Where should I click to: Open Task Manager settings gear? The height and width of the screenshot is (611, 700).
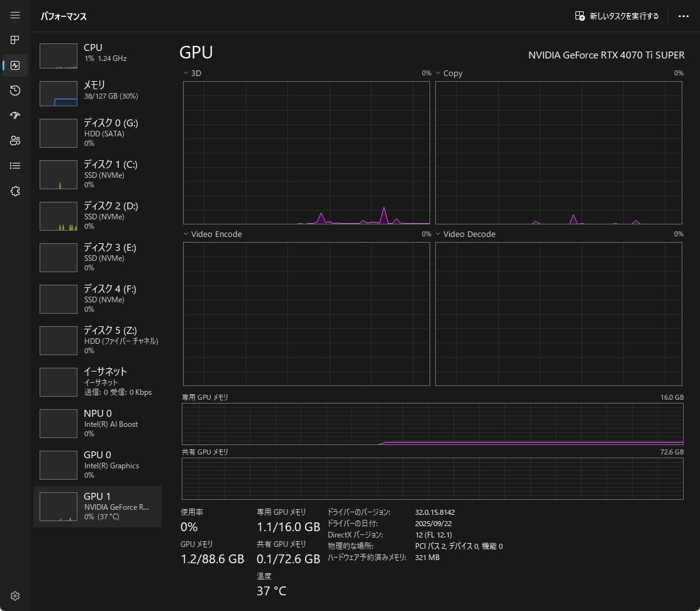15,596
